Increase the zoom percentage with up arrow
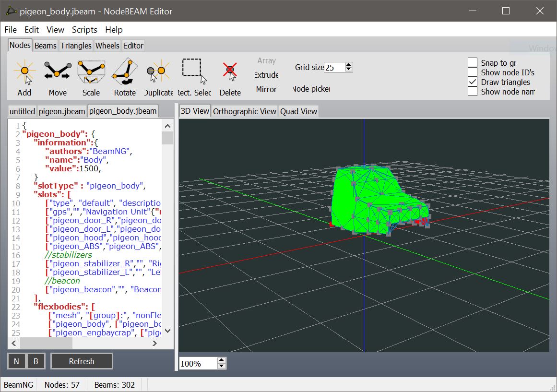This screenshot has width=557, height=392. (221, 361)
